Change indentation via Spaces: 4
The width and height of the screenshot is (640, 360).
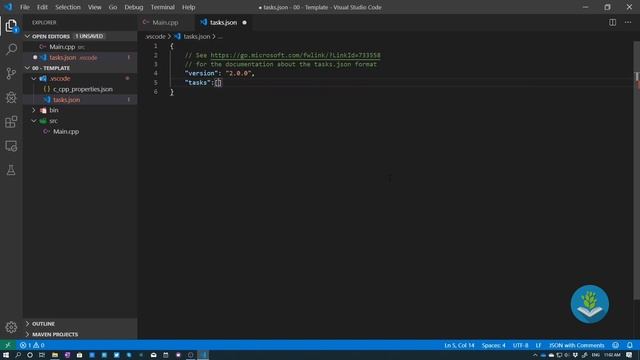pos(493,345)
